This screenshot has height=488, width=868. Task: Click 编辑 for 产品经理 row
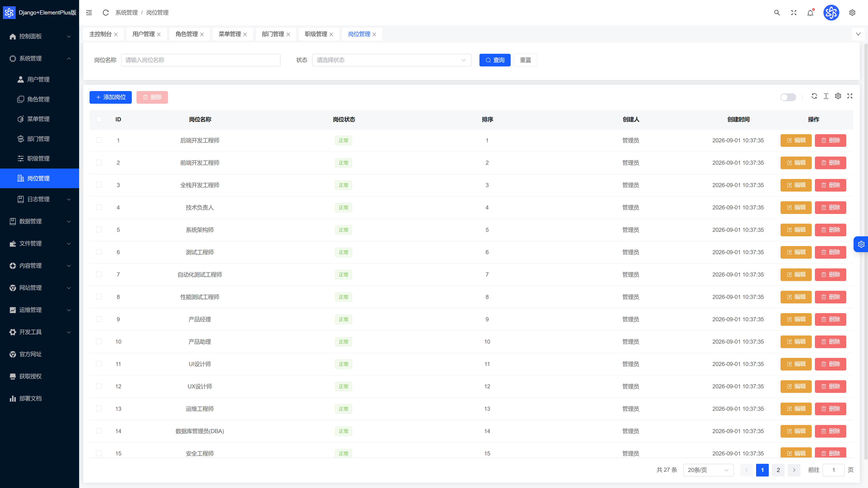pos(796,319)
